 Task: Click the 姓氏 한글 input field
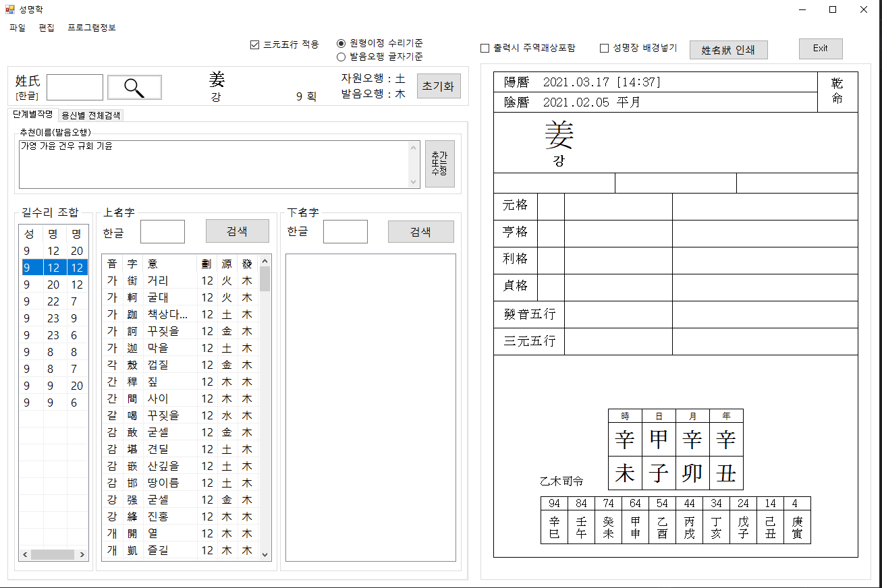click(x=75, y=88)
